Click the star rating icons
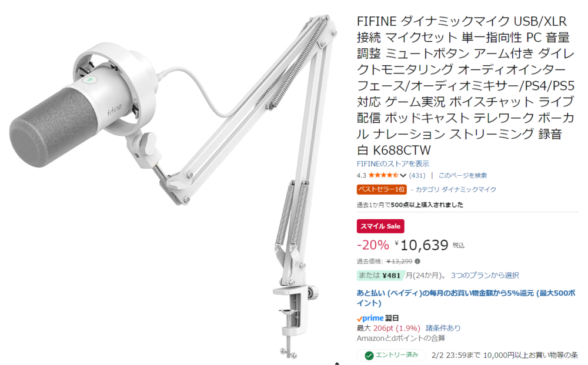The width and height of the screenshot is (588, 365). 383,175
